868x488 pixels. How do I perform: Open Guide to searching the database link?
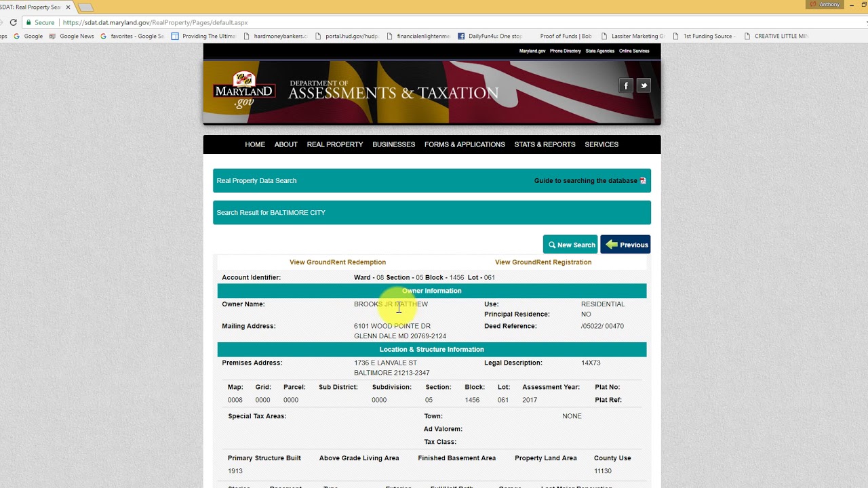coord(586,181)
